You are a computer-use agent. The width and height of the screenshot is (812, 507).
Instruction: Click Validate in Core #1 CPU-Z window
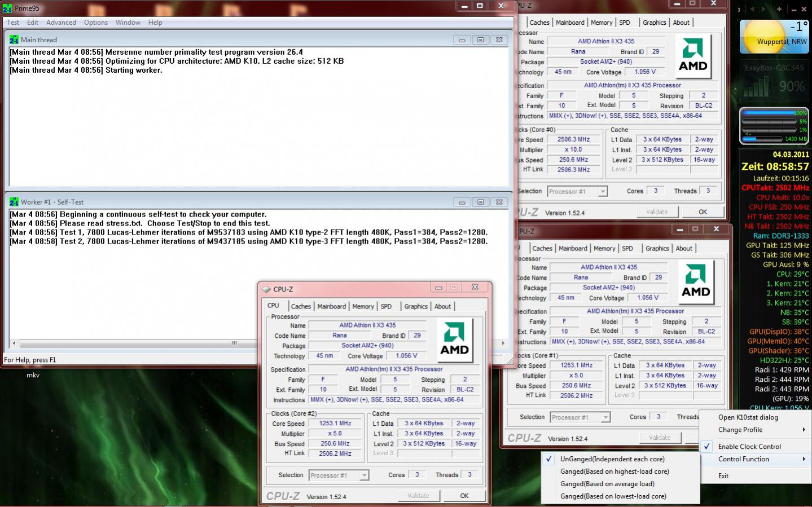660,438
